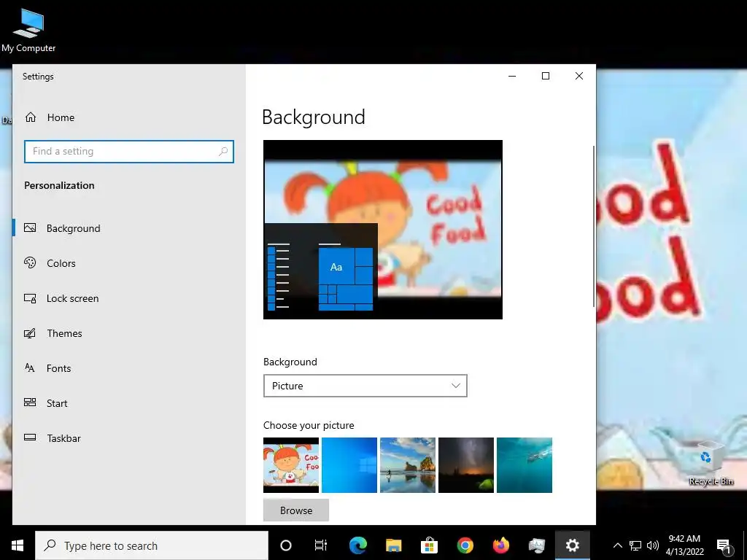Open Task View from the taskbar
Image resolution: width=747 pixels, height=560 pixels.
tap(321, 545)
